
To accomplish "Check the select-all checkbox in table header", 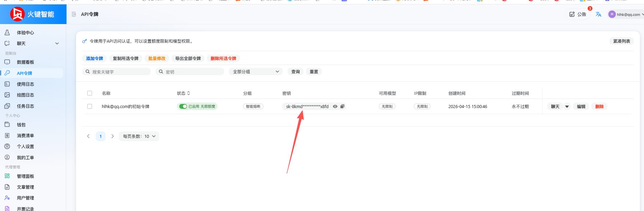I will click(90, 93).
